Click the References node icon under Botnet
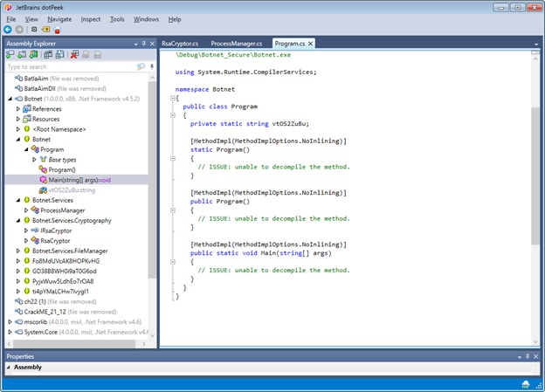This screenshot has height=392, width=545. pyautogui.click(x=26, y=109)
